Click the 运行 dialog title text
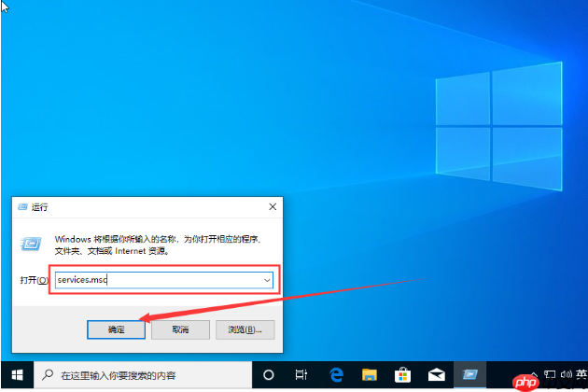Screen dimensions: 588x392 pyautogui.click(x=40, y=207)
